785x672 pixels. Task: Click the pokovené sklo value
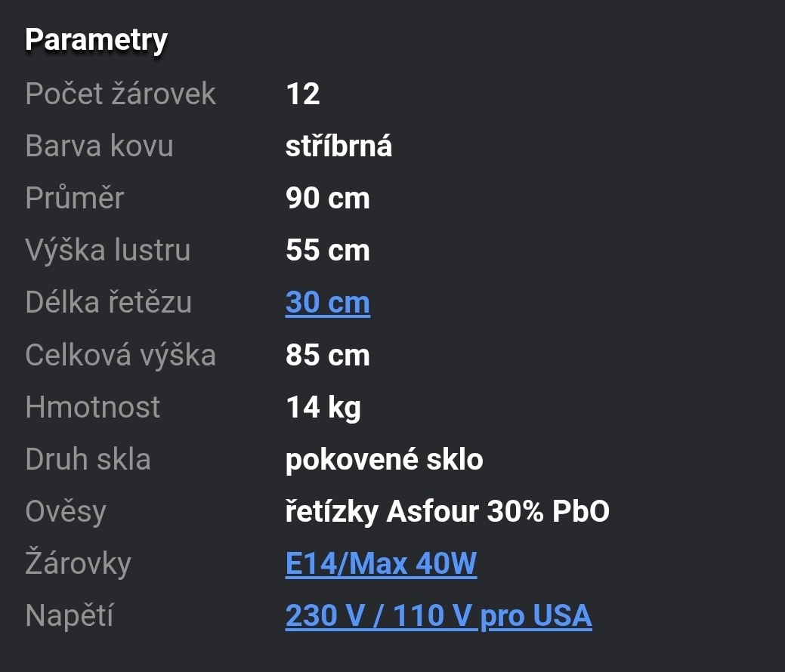tap(384, 459)
